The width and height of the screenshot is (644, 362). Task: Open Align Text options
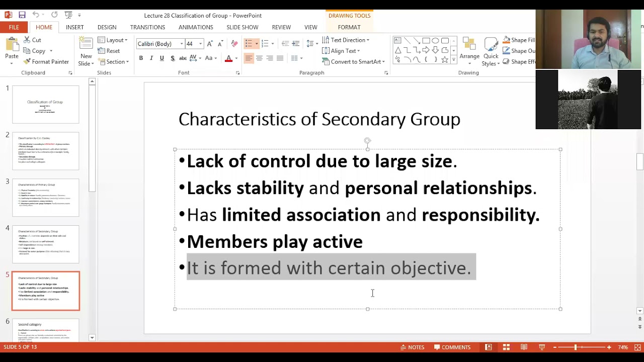click(341, 51)
